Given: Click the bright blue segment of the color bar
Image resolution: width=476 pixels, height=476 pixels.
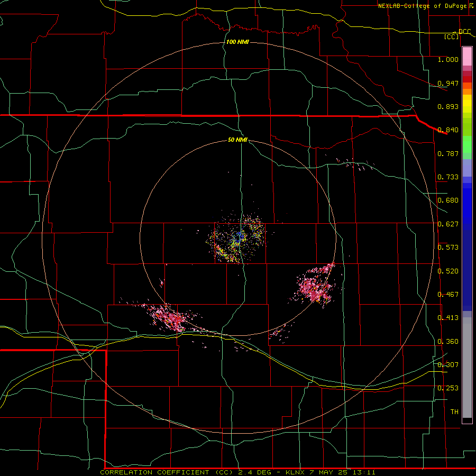Looking at the screenshot, I should tap(467, 206).
